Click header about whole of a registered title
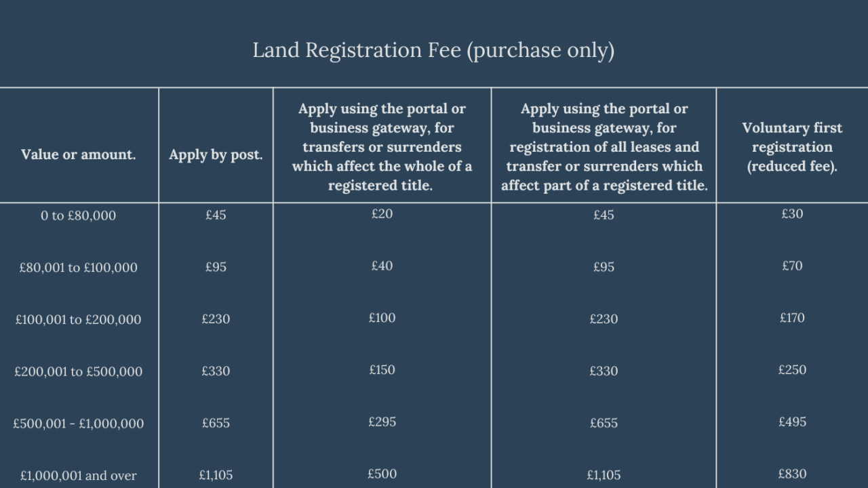868x488 pixels. [382, 147]
